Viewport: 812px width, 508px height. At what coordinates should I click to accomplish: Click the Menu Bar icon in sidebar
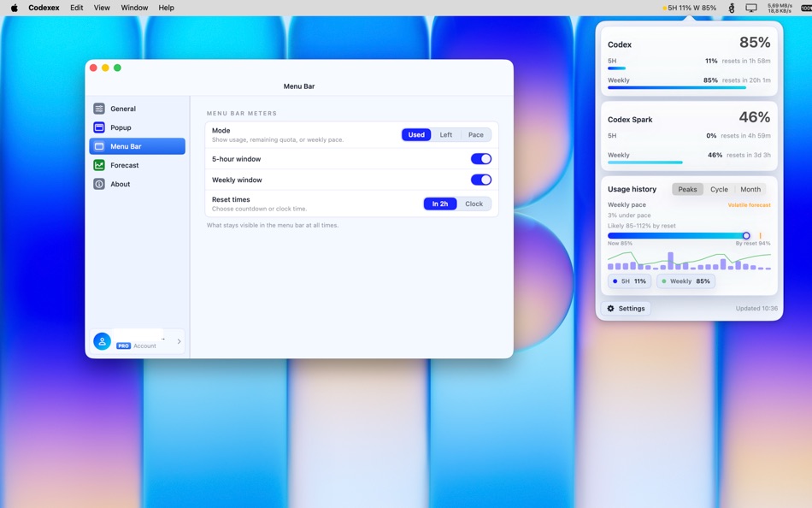click(x=99, y=146)
